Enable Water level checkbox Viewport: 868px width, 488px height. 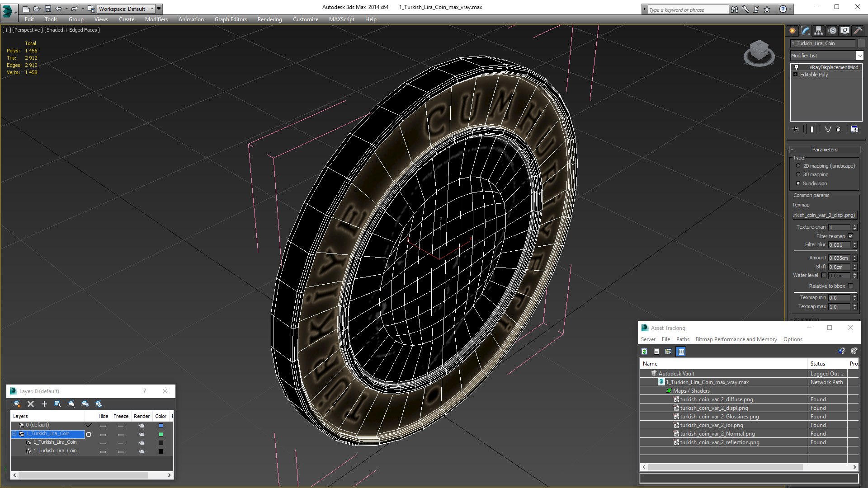coord(824,275)
